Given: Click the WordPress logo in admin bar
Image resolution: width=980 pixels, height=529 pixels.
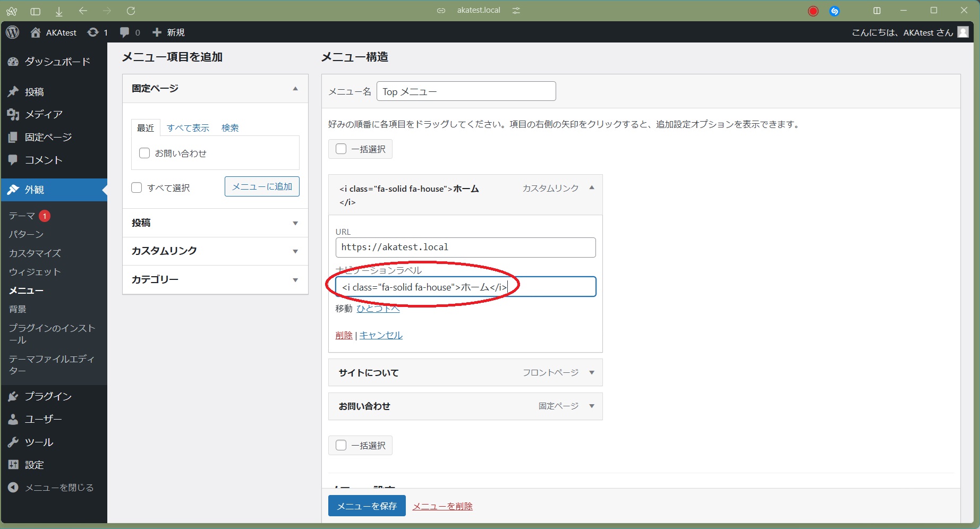Looking at the screenshot, I should (13, 32).
